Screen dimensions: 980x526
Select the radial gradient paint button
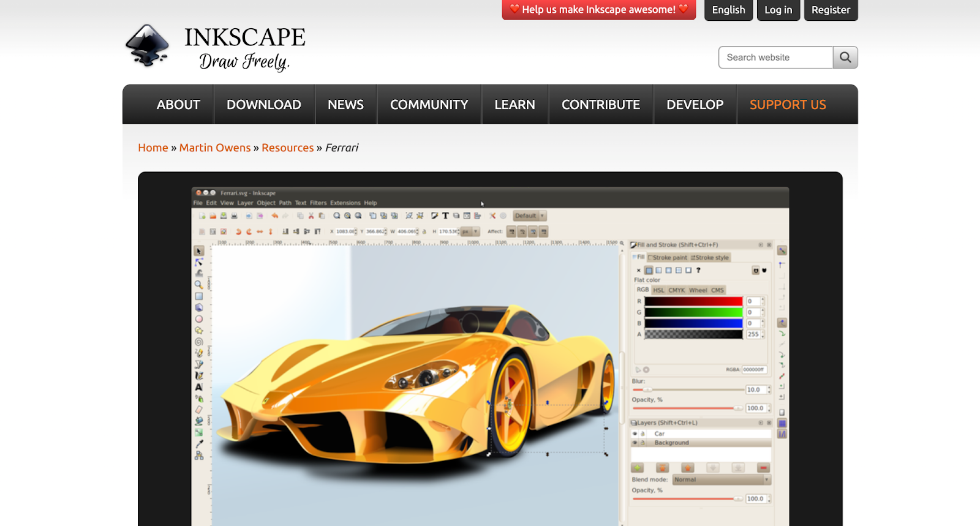[668, 270]
